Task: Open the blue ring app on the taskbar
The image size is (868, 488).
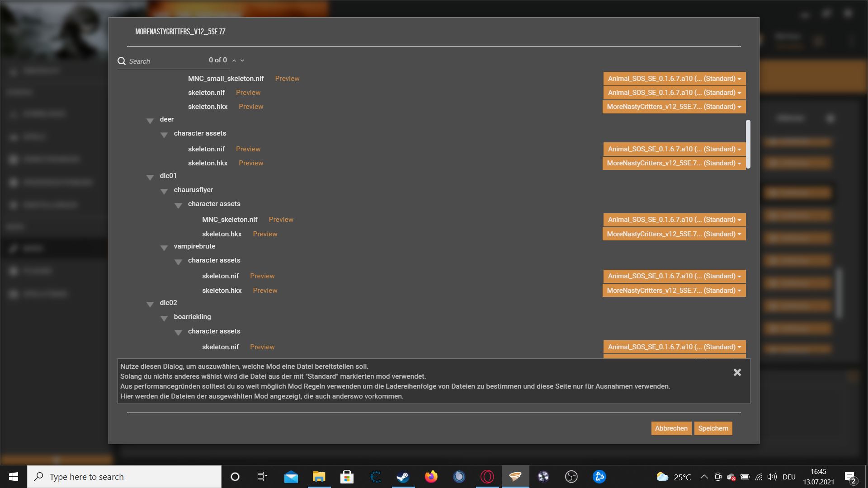Action: tap(459, 477)
